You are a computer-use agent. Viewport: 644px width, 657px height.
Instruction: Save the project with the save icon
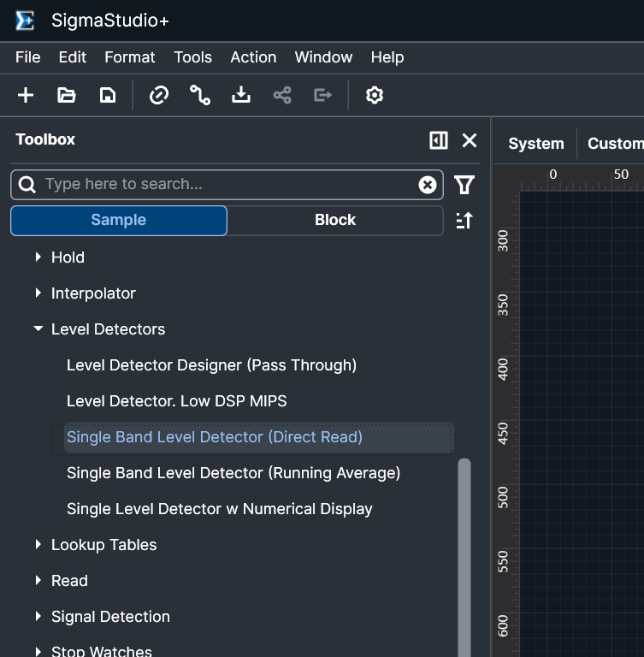coord(107,95)
